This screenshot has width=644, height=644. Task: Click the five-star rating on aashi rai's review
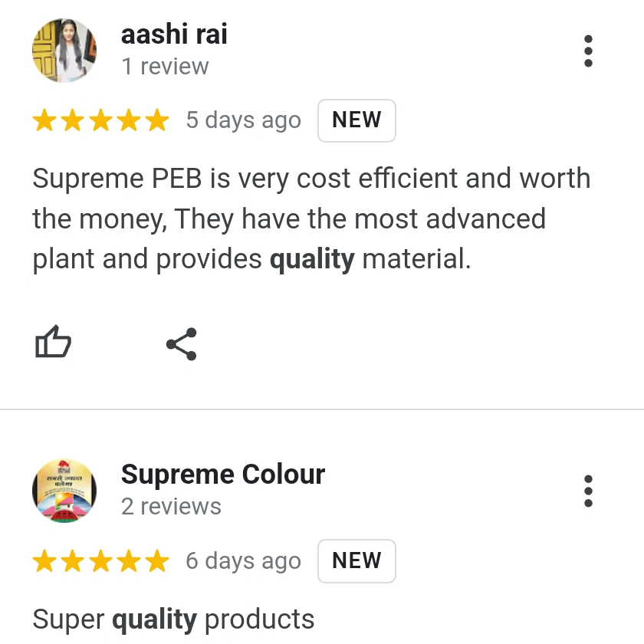[x=100, y=120]
